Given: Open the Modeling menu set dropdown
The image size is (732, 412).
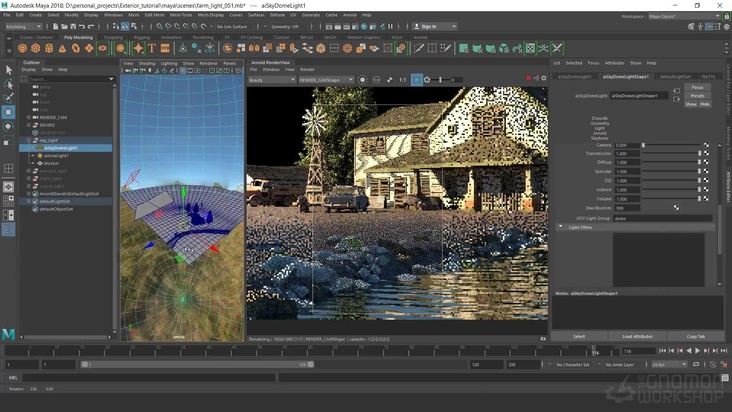Looking at the screenshot, I should (23, 27).
